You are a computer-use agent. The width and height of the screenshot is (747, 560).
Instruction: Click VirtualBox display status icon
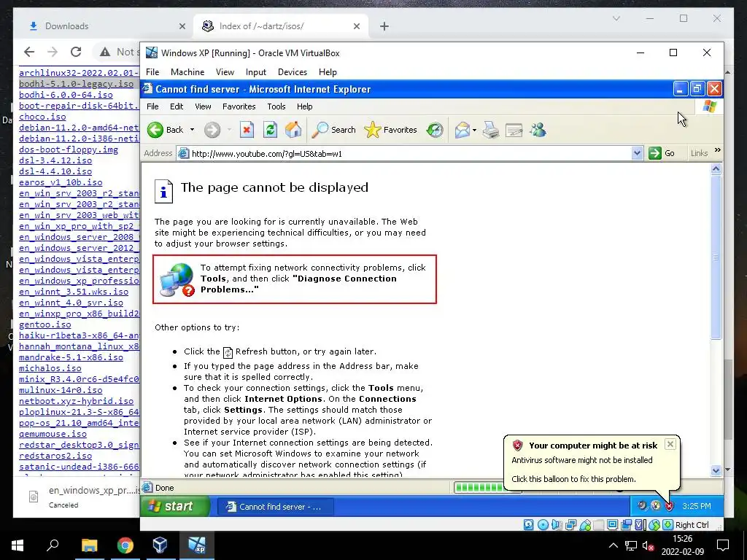(613, 525)
